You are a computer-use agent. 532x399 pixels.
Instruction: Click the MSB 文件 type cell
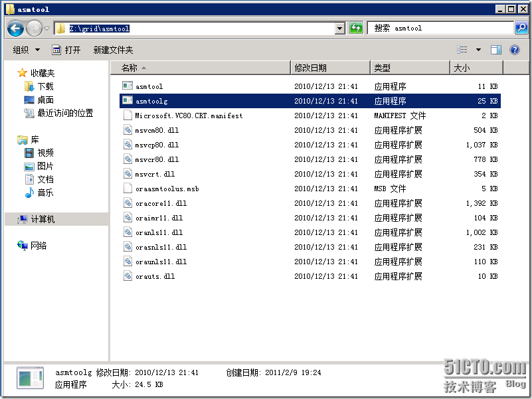coord(390,189)
